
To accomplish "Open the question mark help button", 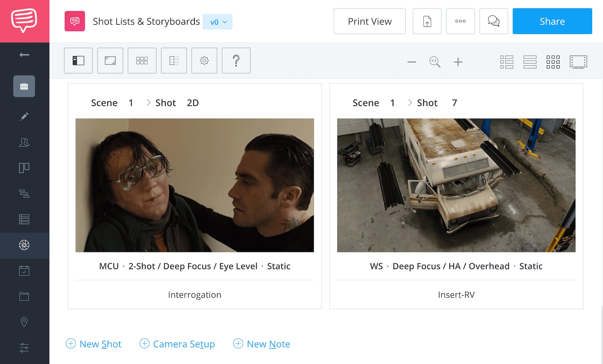I will [236, 61].
